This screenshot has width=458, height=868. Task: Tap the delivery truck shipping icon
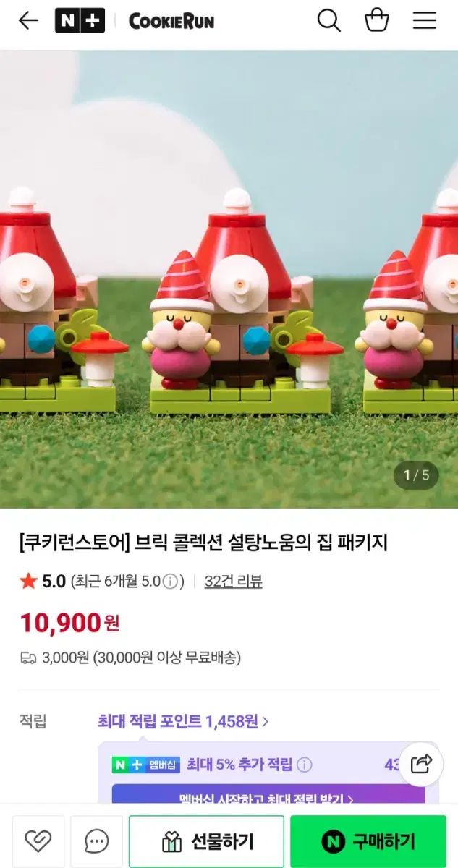28,658
